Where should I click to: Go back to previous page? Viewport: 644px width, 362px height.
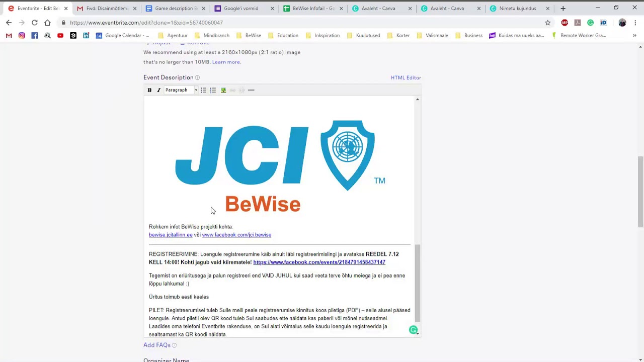click(9, 23)
